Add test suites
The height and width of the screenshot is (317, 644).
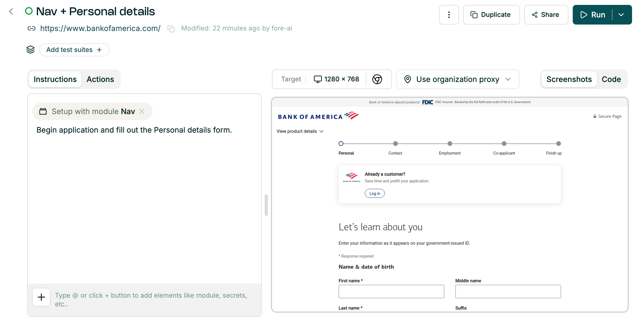(74, 50)
